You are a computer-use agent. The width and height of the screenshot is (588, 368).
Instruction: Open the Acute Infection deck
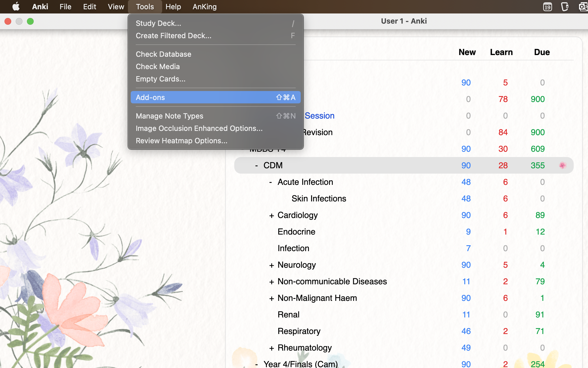click(305, 182)
